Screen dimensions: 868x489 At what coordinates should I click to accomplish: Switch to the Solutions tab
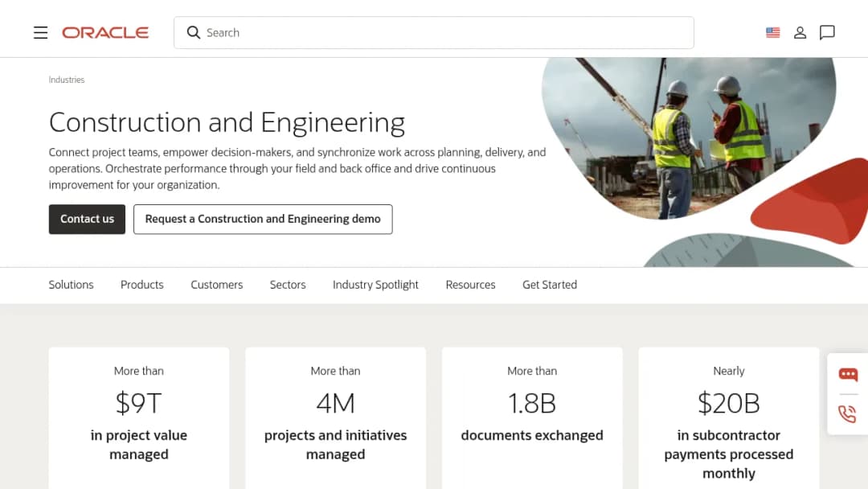71,285
